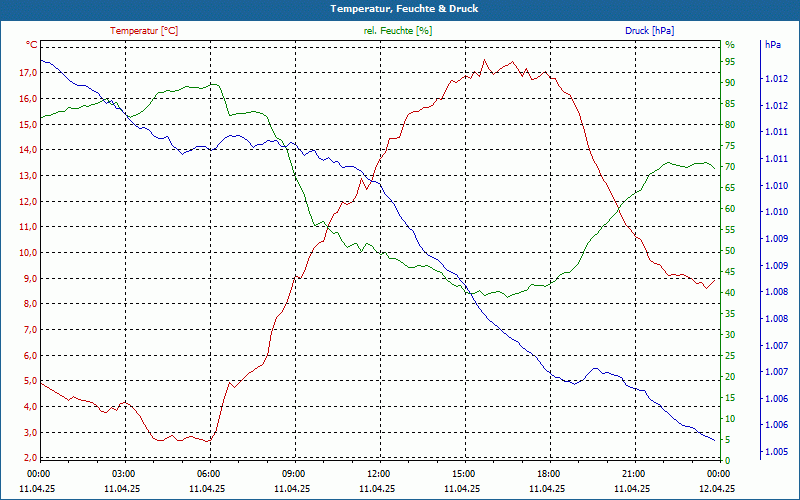Screen dimensions: 800x500
Task: Click the '10,0' temperature axis tick
Action: tap(28, 253)
